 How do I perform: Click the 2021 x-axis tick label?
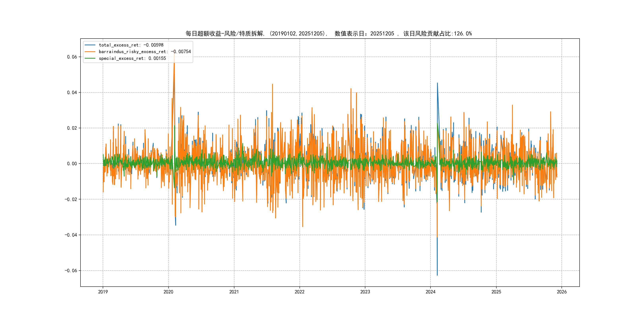coord(234,292)
